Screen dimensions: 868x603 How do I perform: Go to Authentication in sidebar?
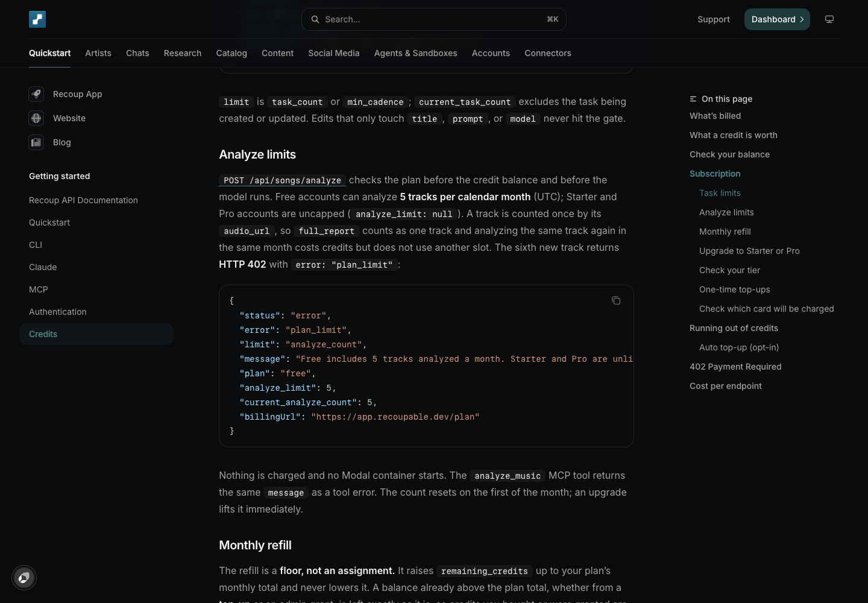tap(58, 312)
